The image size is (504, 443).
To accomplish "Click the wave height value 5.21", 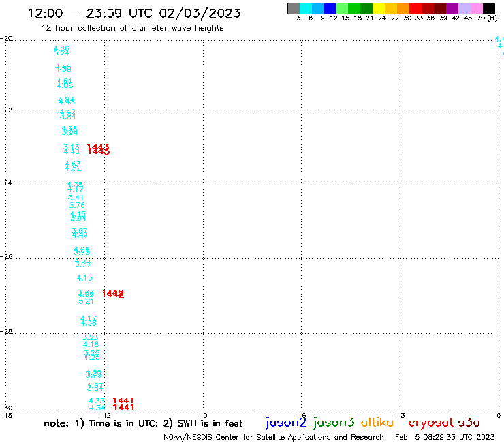I will [86, 301].
